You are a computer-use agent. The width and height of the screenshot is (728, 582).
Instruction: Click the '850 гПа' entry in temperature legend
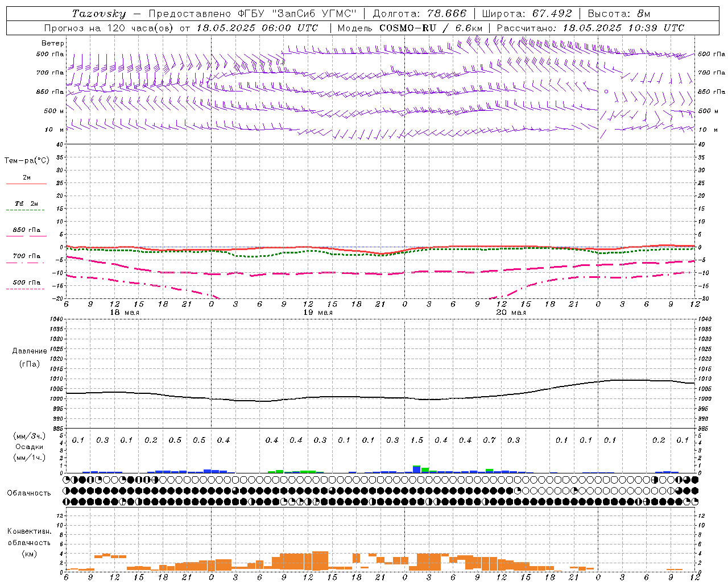tap(26, 230)
